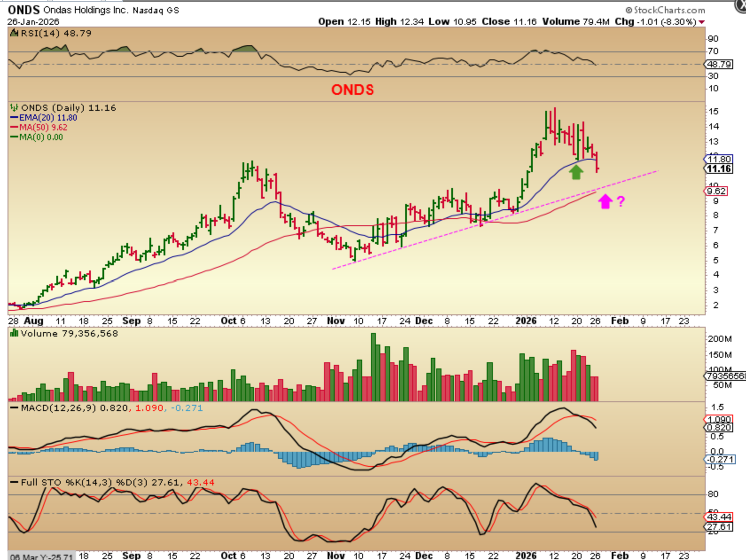This screenshot has height=560, width=746.
Task: Click the boxed 11.80 tag on price axis
Action: pyautogui.click(x=719, y=159)
